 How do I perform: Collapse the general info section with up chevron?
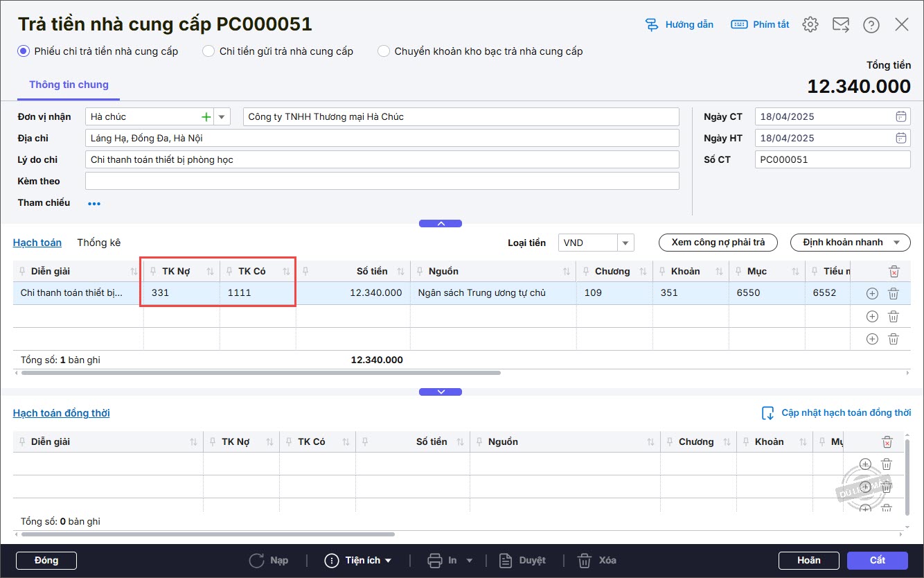point(441,223)
